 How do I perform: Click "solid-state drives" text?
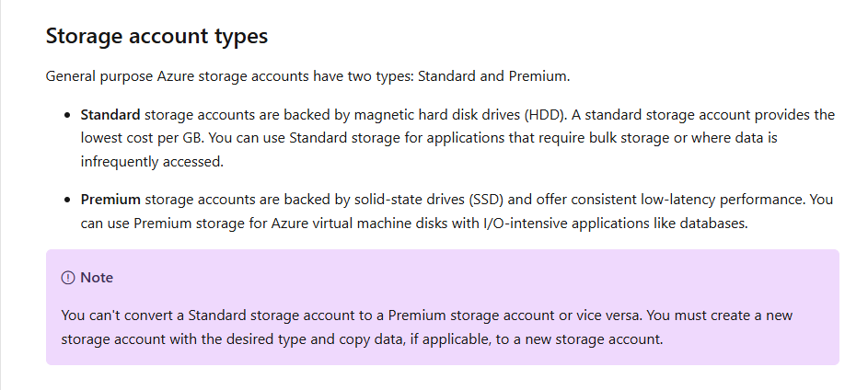(x=409, y=200)
